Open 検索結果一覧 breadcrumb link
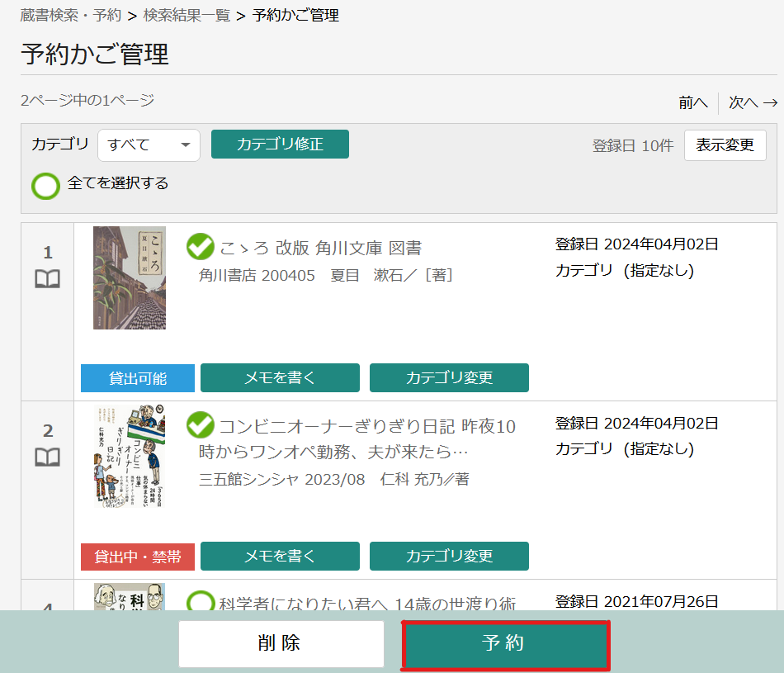 187,16
